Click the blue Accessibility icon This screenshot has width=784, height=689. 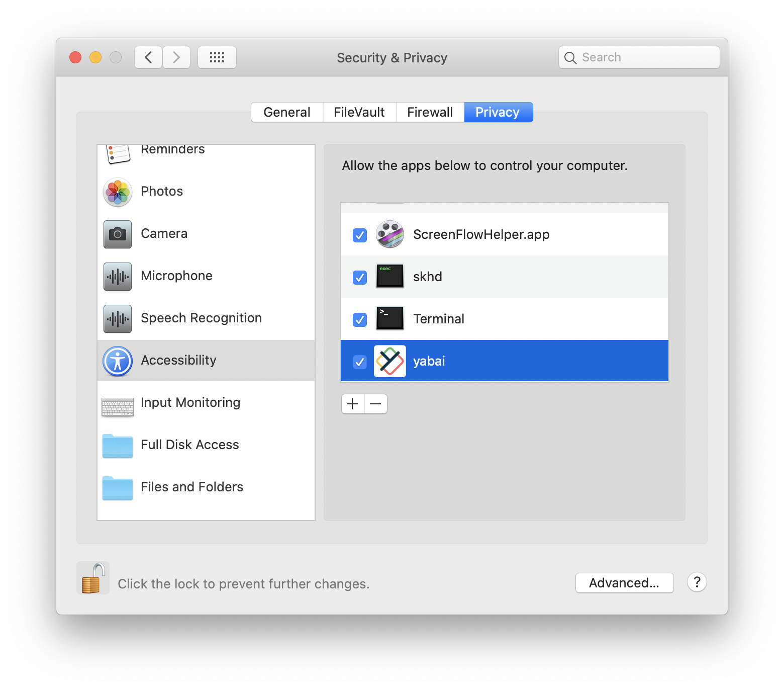coord(118,361)
